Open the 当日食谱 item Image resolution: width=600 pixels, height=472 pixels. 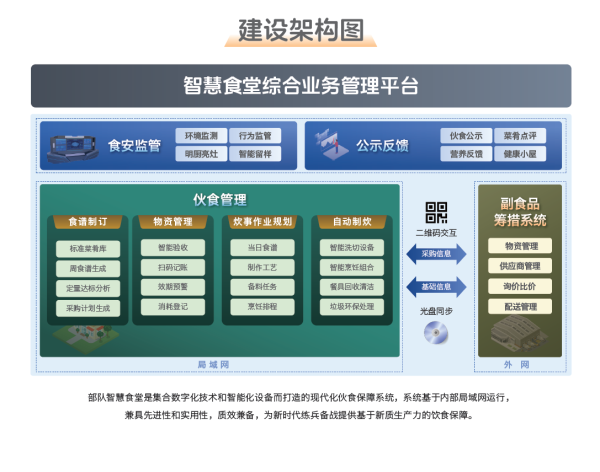coord(262,248)
